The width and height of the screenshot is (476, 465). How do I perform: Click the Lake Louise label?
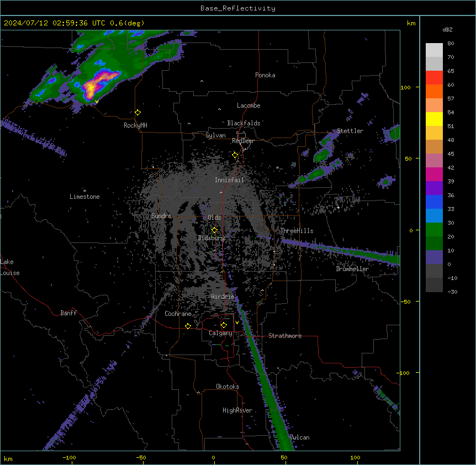click(x=10, y=267)
